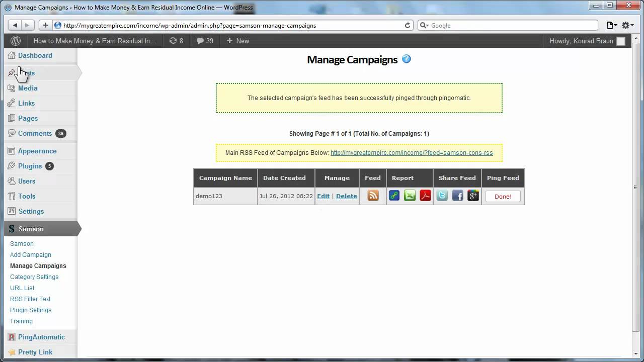This screenshot has height=362, width=644.
Task: Click the New content plus item
Action: coord(237,41)
